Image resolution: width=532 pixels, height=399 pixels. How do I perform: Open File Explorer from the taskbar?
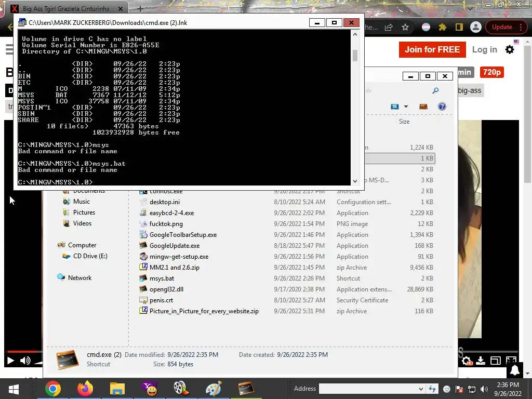117,389
